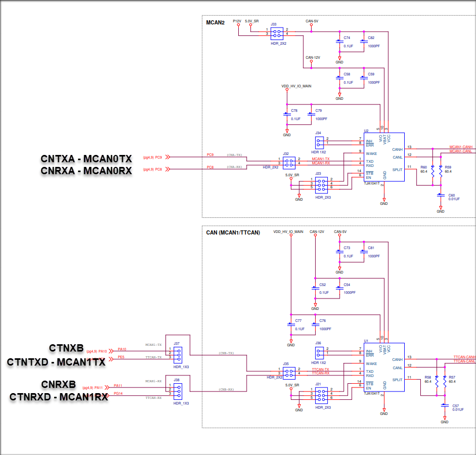This screenshot has height=455, width=476.
Task: Select the R58 resistor designator
Action: [428, 378]
